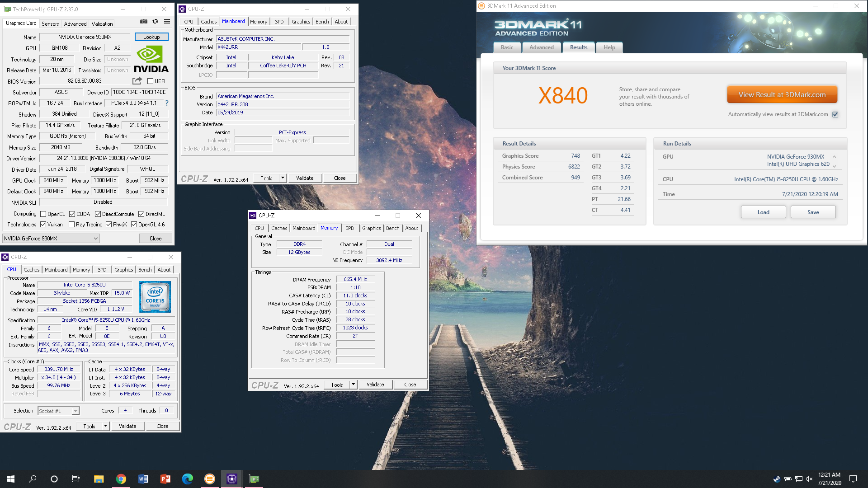
Task: Toggle the OpenCL checkbox
Action: (x=43, y=214)
